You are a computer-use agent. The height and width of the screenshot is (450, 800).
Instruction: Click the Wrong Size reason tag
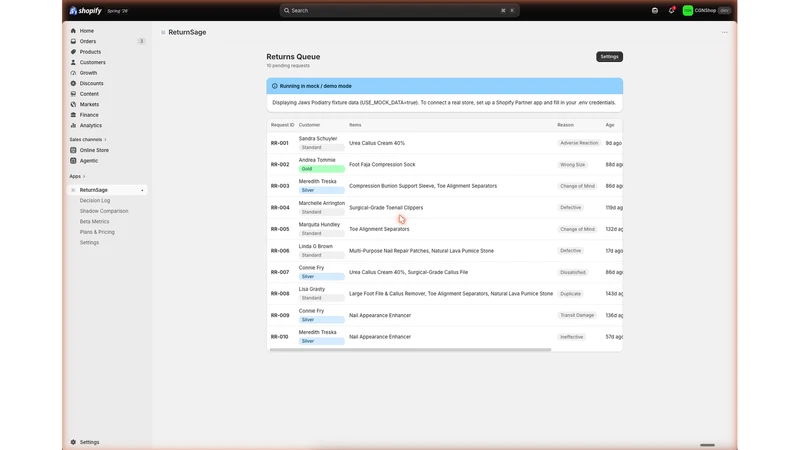point(572,165)
